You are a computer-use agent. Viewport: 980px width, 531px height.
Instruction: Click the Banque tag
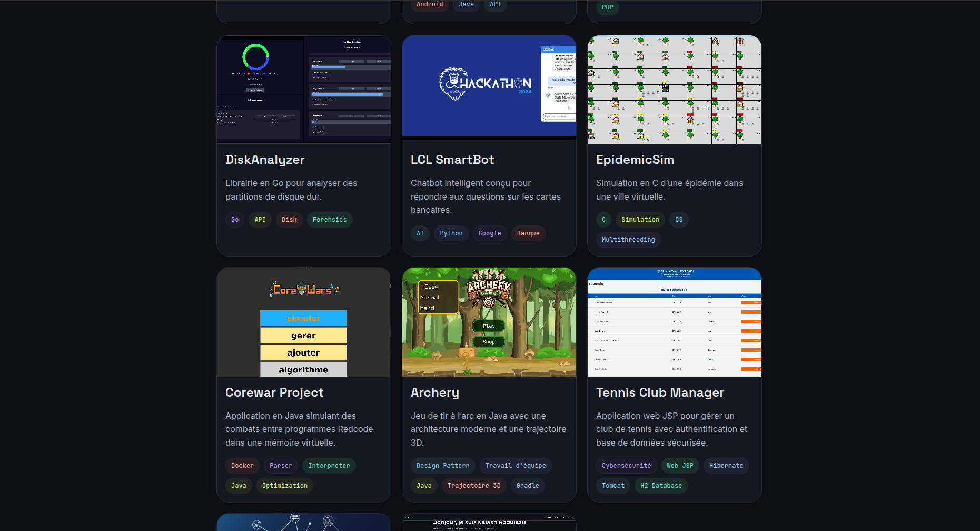click(x=528, y=233)
